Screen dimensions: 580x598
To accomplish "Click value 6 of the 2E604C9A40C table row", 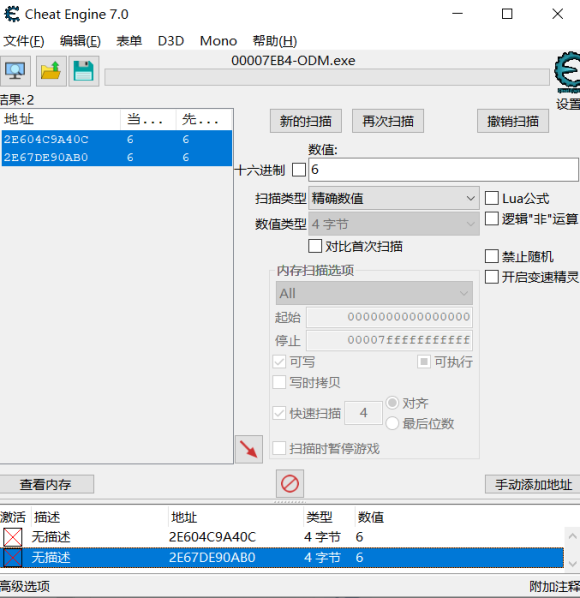I will click(359, 537).
